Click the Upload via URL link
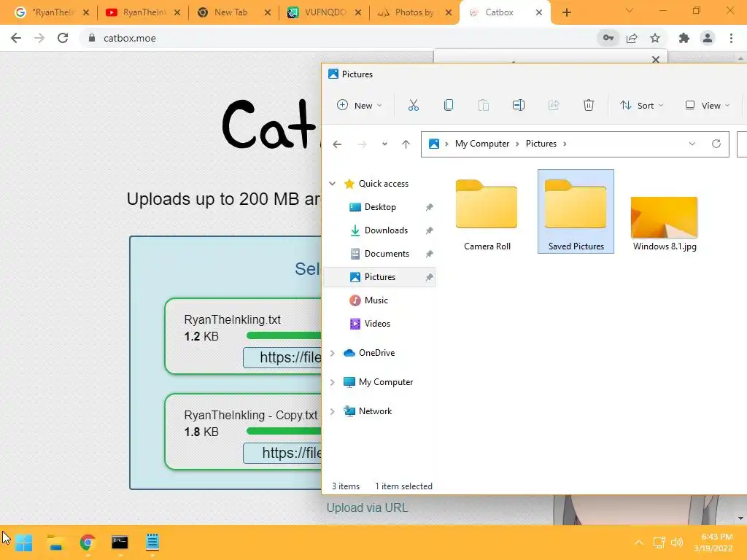This screenshot has width=747, height=560. click(367, 508)
